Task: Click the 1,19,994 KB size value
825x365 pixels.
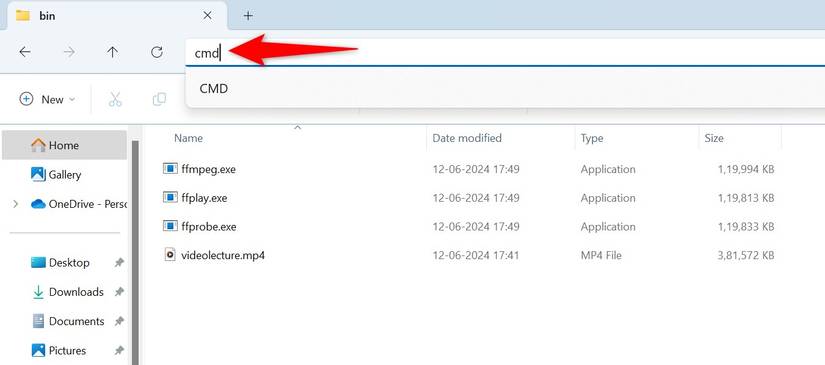Action: [x=746, y=169]
